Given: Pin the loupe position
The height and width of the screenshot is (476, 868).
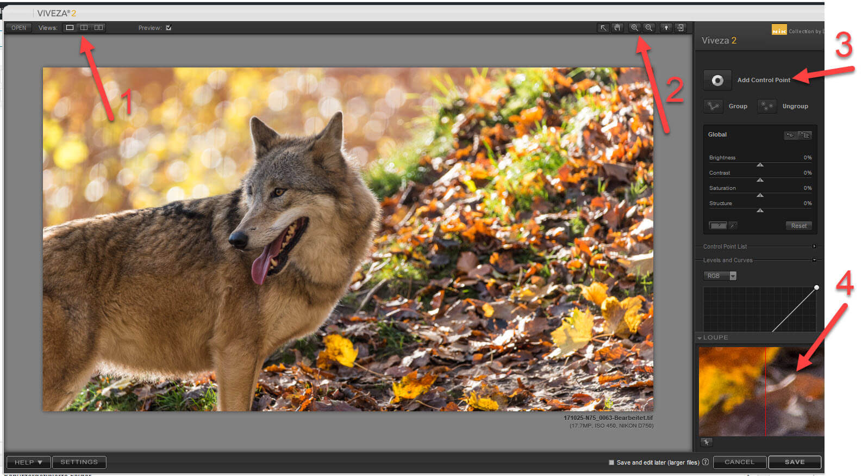Looking at the screenshot, I should coord(706,442).
